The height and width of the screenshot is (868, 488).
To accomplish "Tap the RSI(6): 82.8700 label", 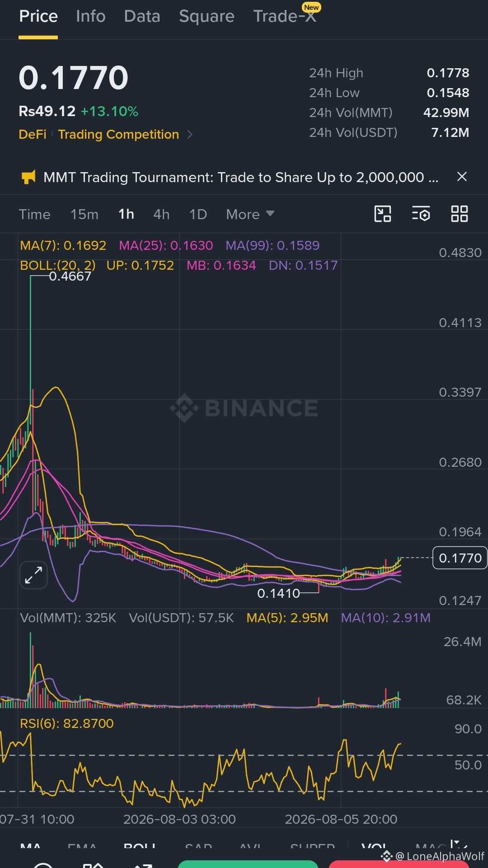I will tap(67, 723).
